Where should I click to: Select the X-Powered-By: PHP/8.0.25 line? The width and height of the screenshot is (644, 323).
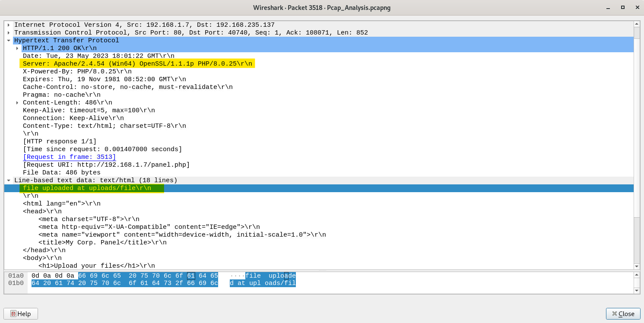coord(77,72)
